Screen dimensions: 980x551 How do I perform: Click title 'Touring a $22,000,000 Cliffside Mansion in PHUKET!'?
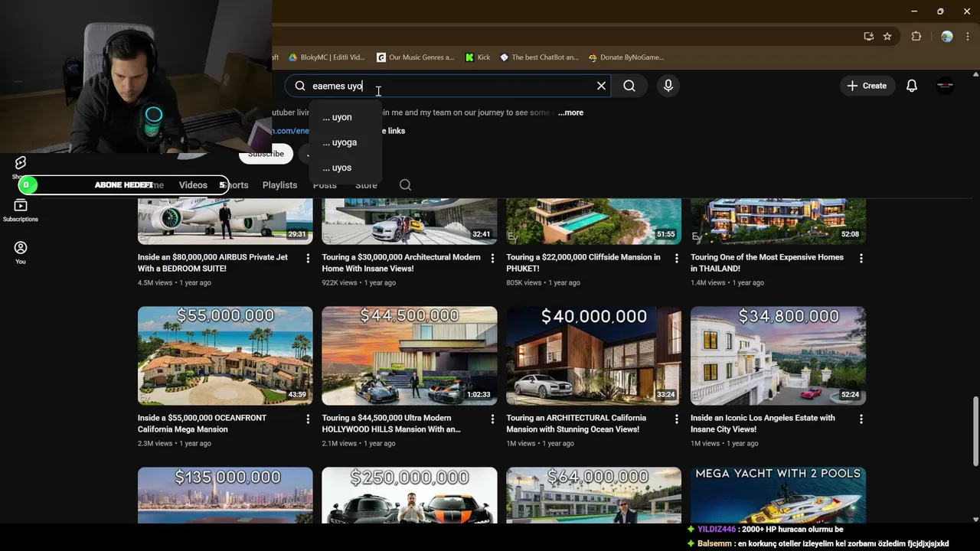tap(583, 262)
